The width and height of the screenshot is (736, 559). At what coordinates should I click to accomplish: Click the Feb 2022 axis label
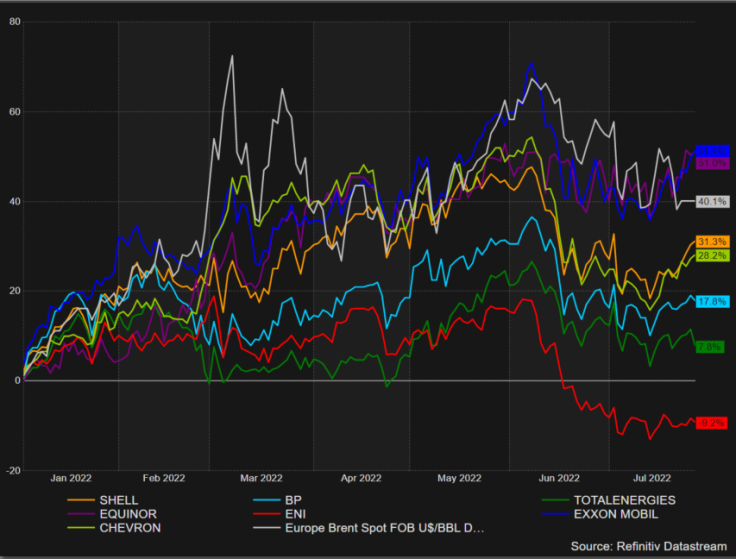tap(164, 478)
